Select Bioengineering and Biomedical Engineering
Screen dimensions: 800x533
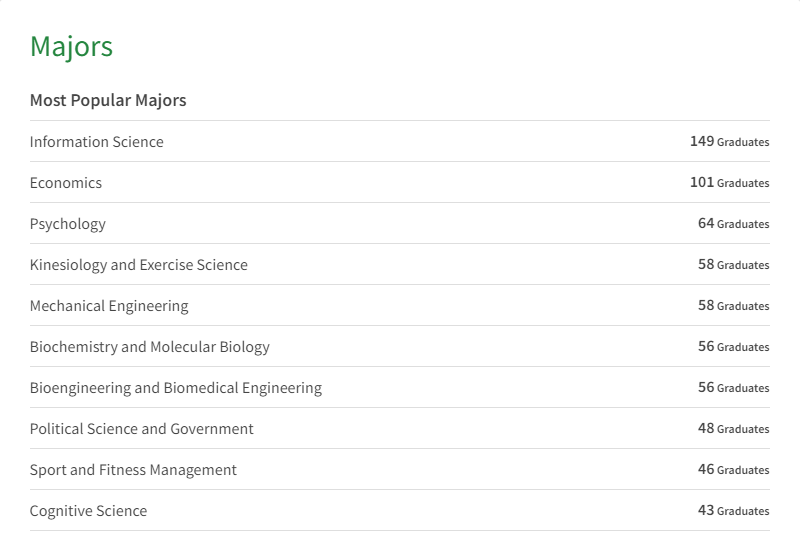[176, 388]
